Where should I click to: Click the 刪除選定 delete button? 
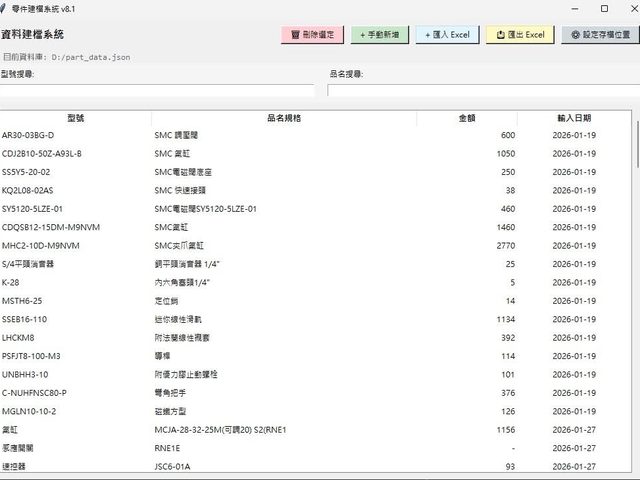[x=312, y=35]
